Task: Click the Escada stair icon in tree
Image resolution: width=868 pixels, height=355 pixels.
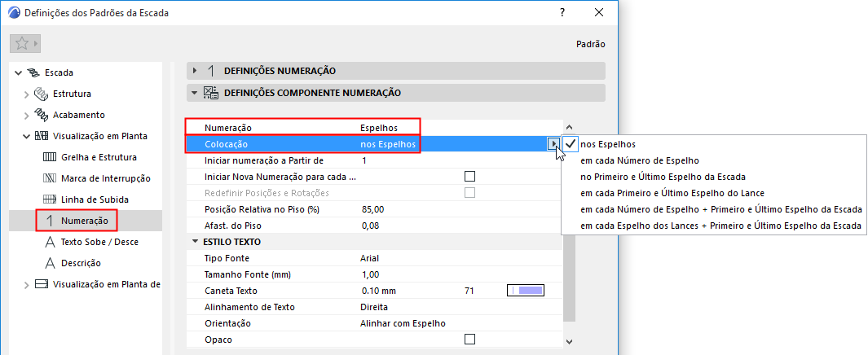Action: click(x=34, y=72)
